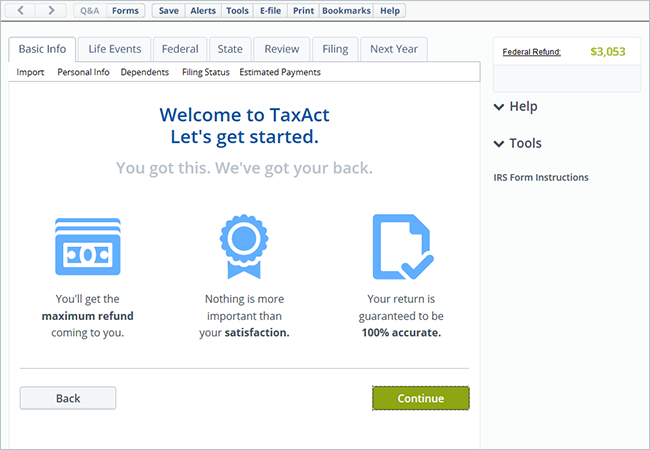Click the accurate return document checkmark icon

402,246
